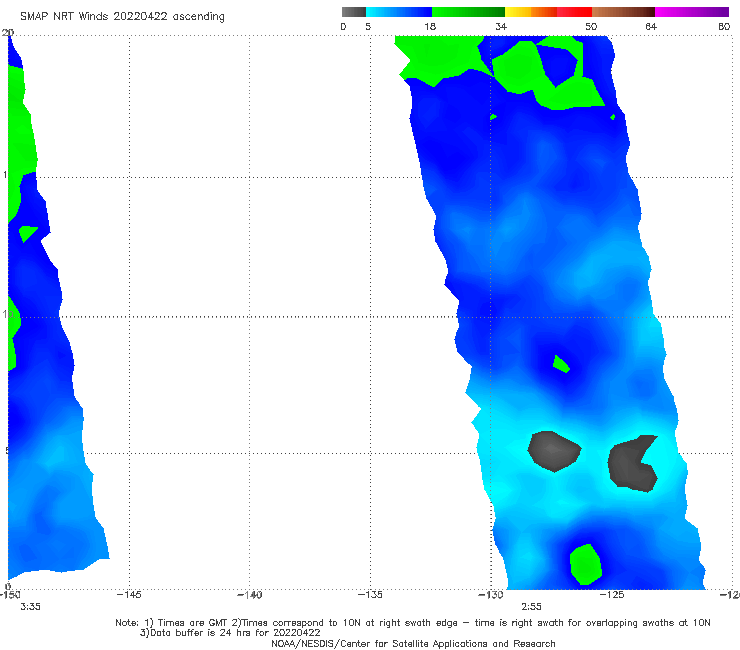This screenshot has width=740, height=650.
Task: Click the title 'SMAP NRT Winds 20220422 ascending'
Action: [x=122, y=16]
